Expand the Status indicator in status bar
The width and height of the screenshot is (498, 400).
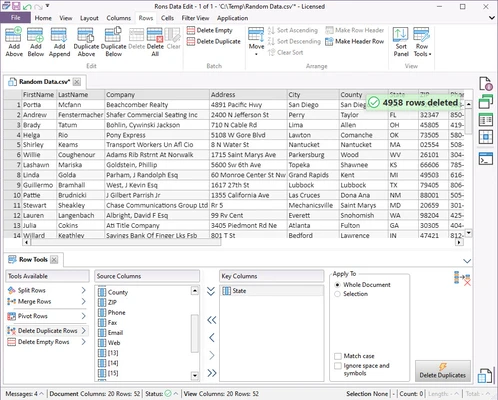(x=161, y=394)
